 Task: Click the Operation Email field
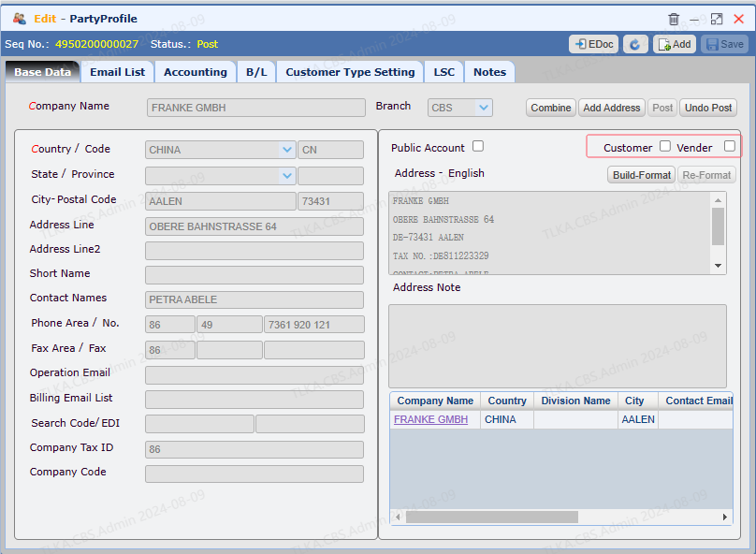(x=254, y=374)
